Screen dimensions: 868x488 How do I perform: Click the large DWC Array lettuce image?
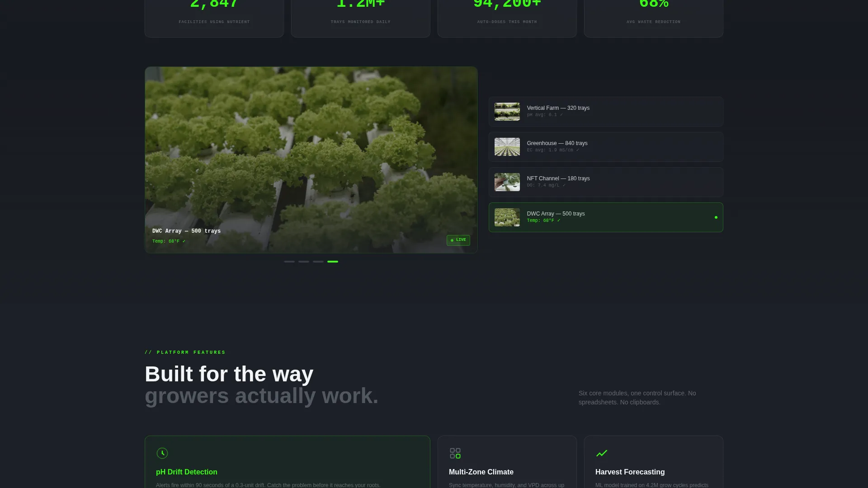click(311, 160)
